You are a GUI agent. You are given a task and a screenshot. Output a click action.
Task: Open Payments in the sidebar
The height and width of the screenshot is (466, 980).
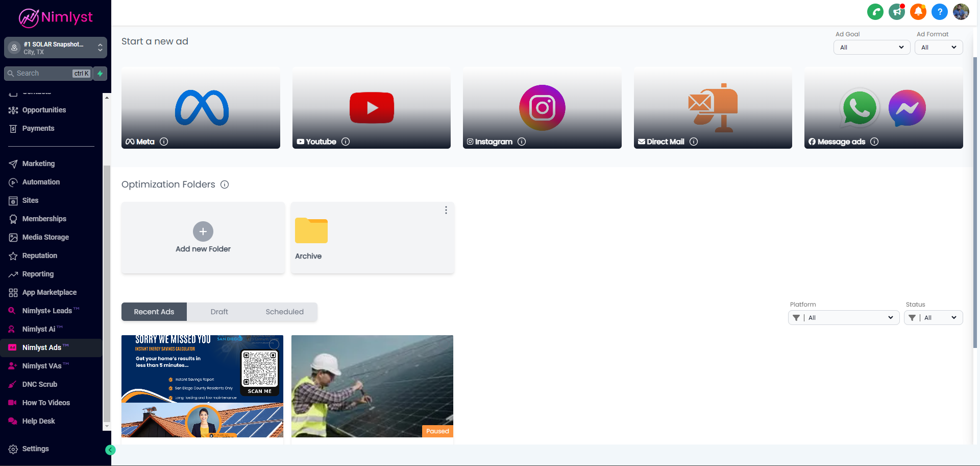point(51,128)
